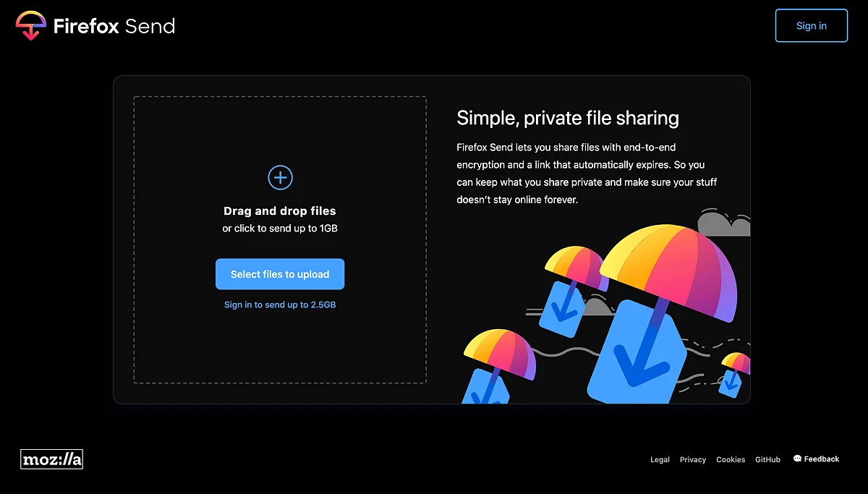Screen dimensions: 868x494
Task: Open Sign in to send up to 2.5GB link
Action: tap(280, 305)
